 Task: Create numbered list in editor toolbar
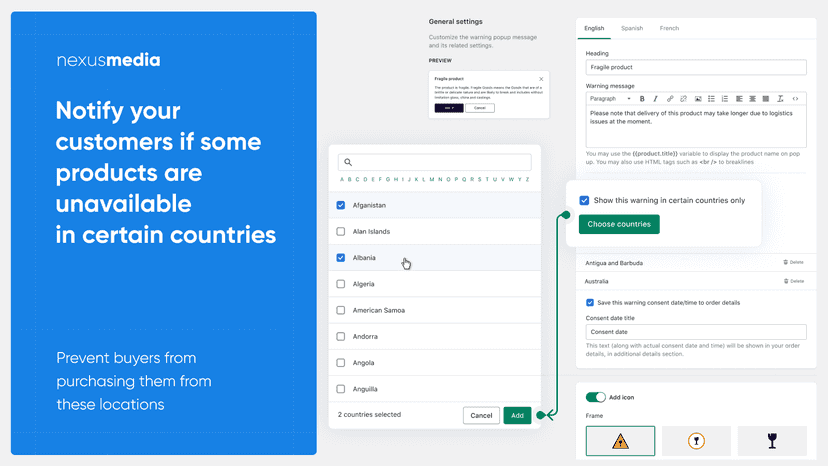point(725,99)
